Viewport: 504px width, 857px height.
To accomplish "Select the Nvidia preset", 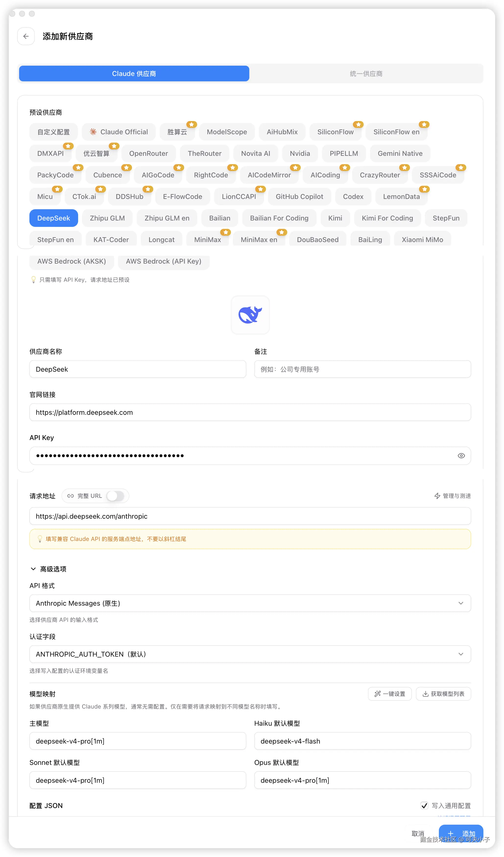I will point(300,153).
